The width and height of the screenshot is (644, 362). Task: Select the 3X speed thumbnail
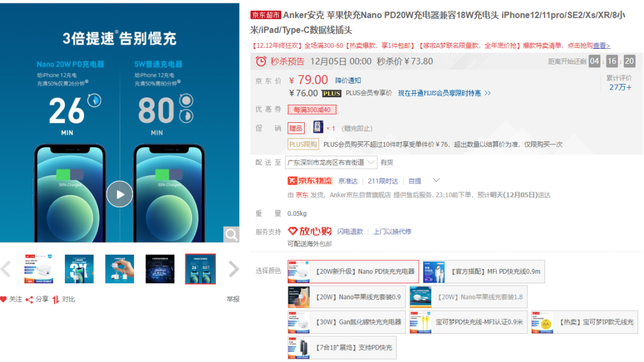point(79,269)
